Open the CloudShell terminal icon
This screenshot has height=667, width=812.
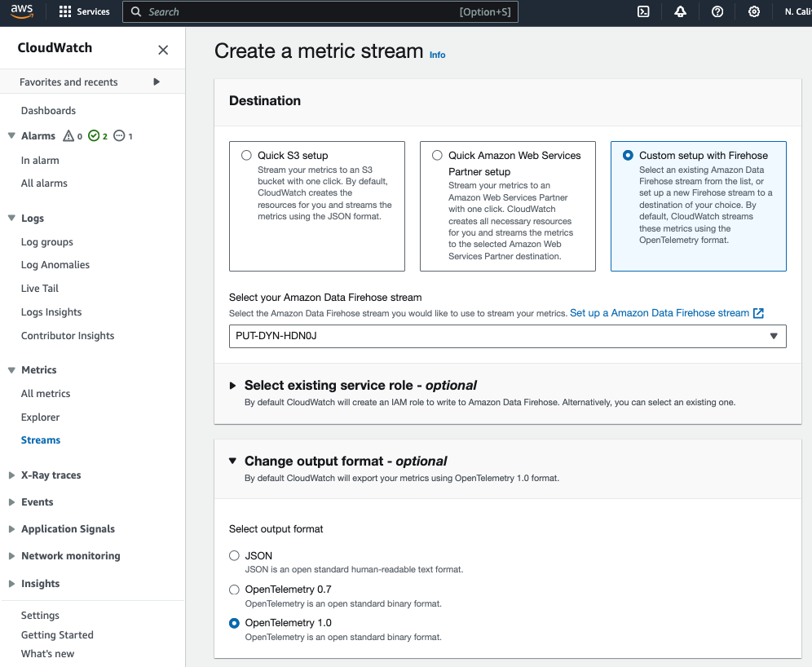click(643, 12)
